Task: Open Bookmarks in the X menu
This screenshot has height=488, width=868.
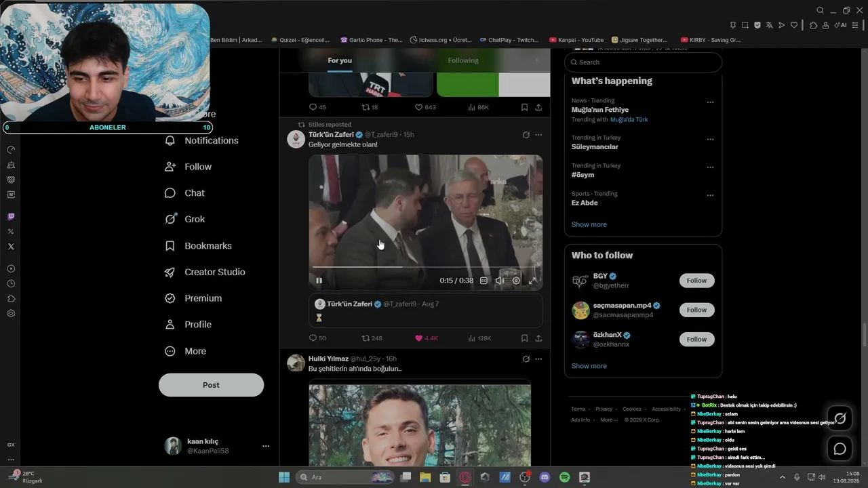Action: pos(198,245)
